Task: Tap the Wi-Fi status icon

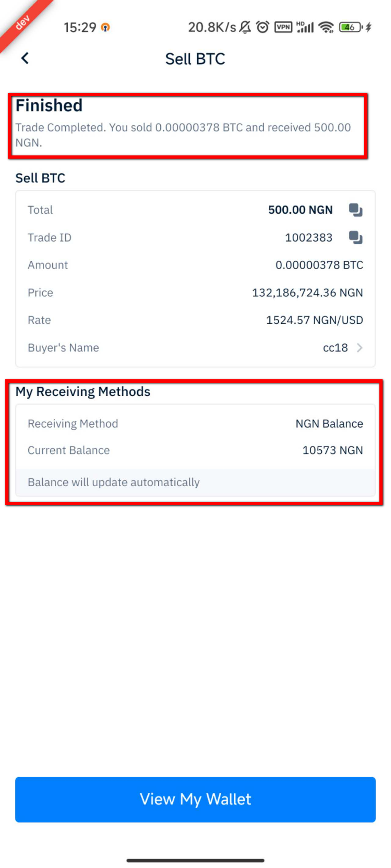Action: [x=326, y=28]
